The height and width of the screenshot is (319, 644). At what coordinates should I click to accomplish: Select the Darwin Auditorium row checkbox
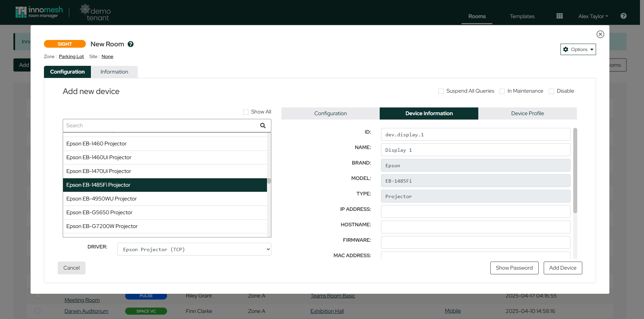[x=38, y=311]
